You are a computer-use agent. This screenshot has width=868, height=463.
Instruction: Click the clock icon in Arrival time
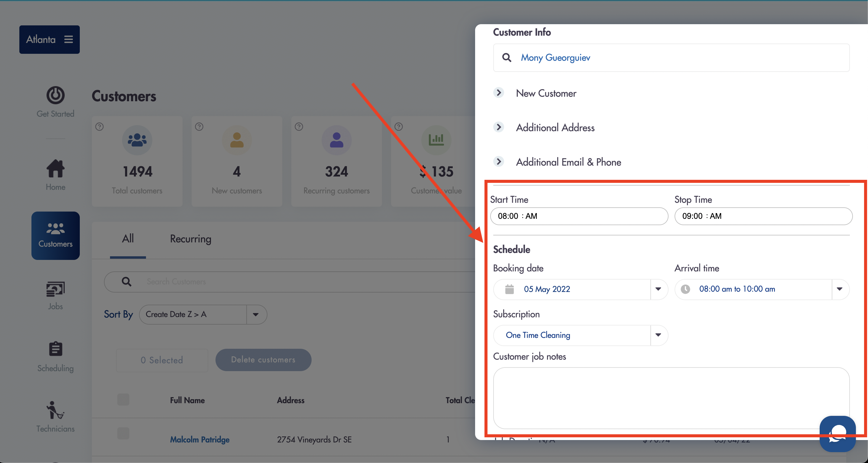click(x=685, y=289)
